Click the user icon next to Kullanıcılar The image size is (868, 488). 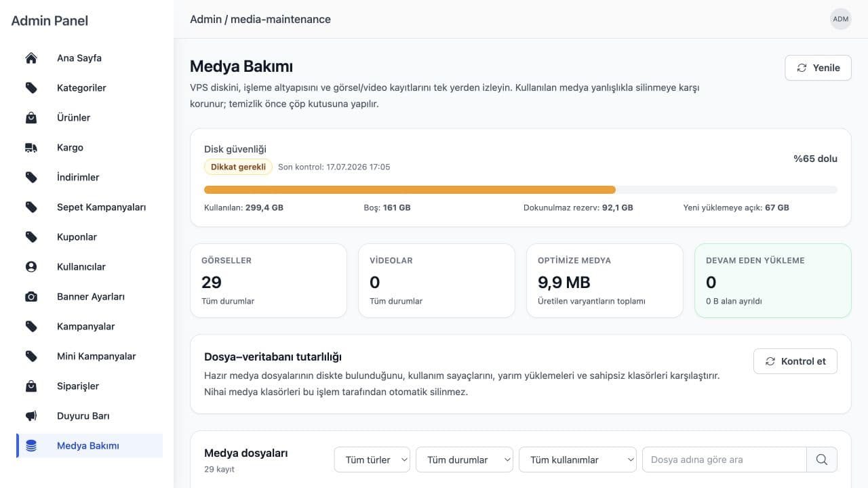pos(31,267)
